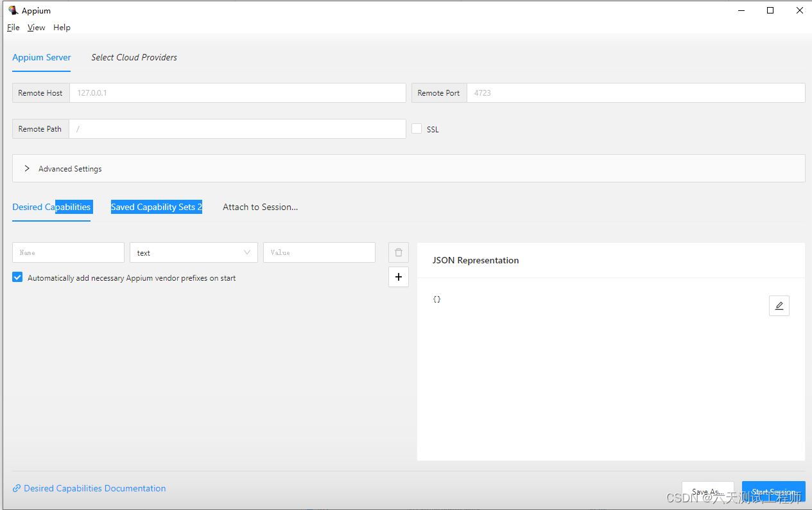Enable the SSL checkbox

point(417,128)
